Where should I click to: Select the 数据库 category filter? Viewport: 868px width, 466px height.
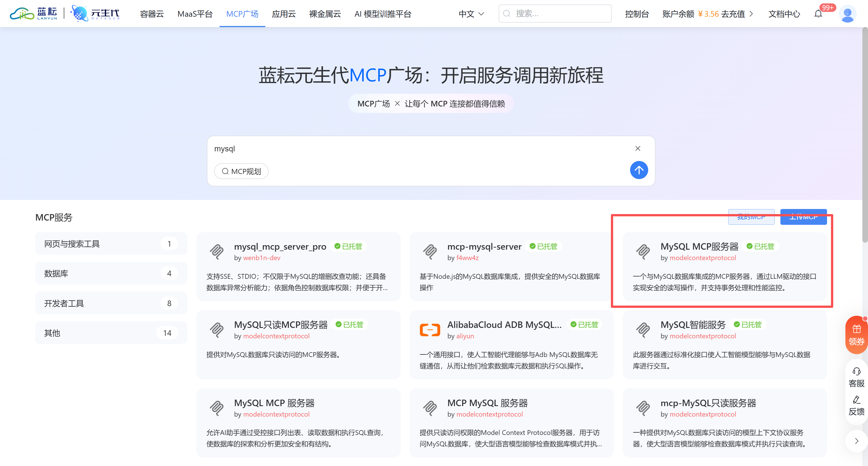point(111,273)
